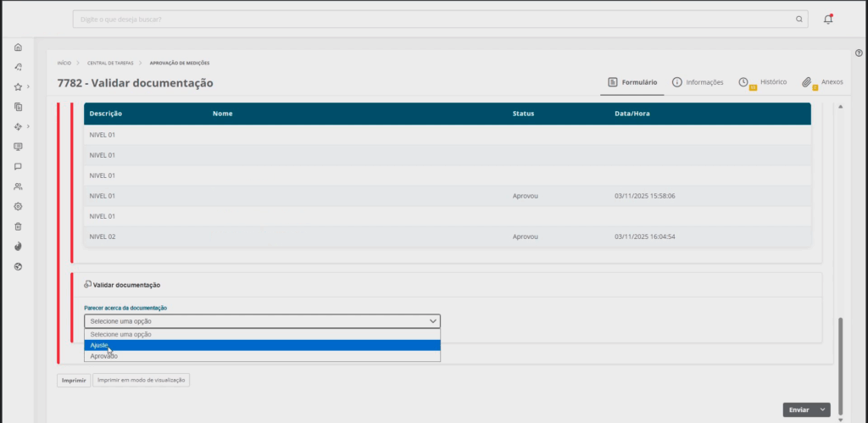Click the search magnifier icon
The width and height of the screenshot is (868, 423).
pos(798,19)
